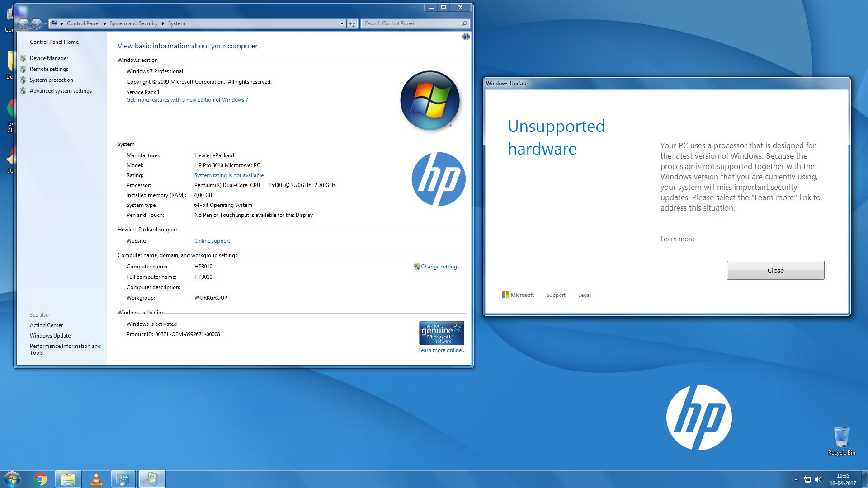Expand arrow after Control Panel breadcrumb
The width and height of the screenshot is (868, 488).
coord(104,23)
